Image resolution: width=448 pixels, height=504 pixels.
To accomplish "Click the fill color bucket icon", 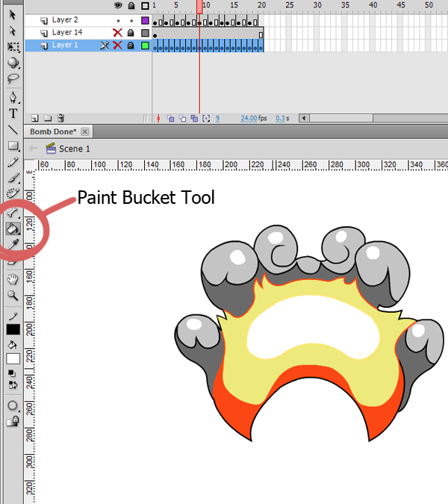I will [x=13, y=345].
